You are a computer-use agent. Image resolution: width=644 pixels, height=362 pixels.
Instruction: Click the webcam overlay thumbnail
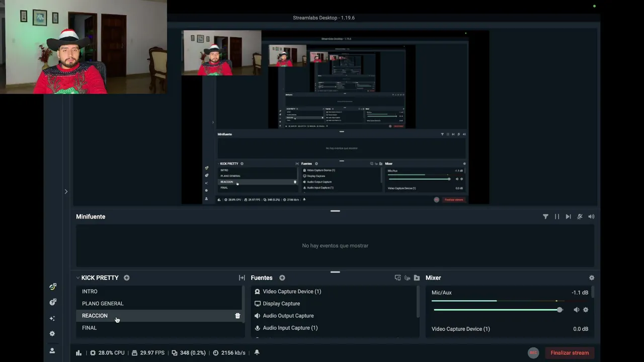point(84,47)
